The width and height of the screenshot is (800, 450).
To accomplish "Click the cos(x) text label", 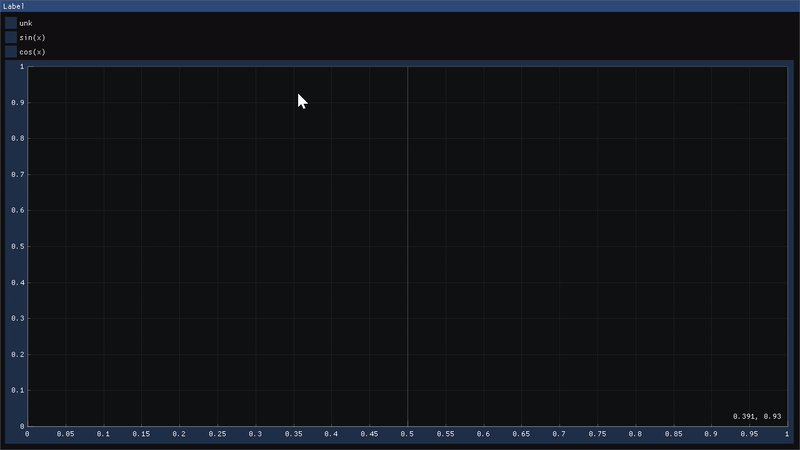I will point(32,51).
